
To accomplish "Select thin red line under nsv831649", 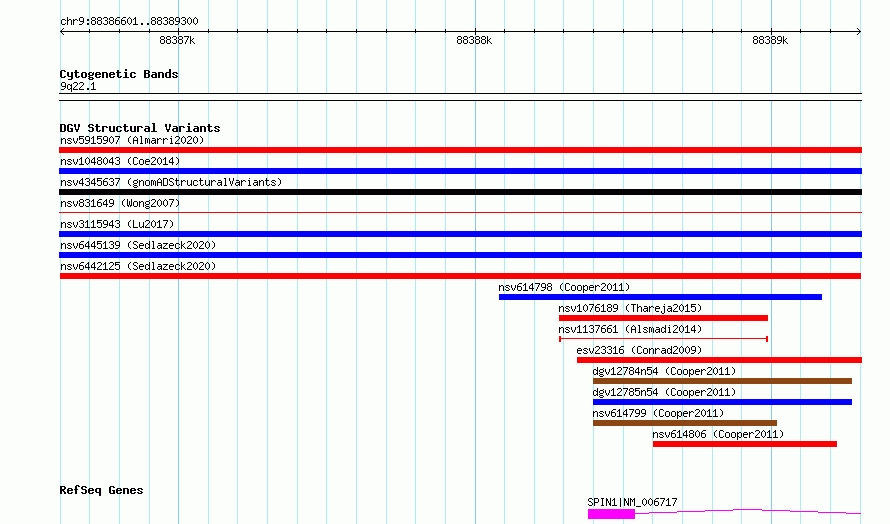I will (460, 212).
